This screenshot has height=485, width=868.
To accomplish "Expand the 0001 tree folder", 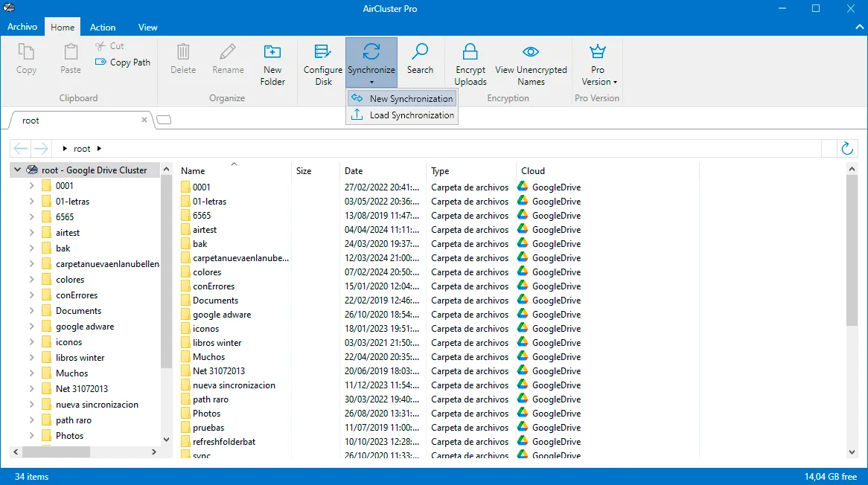I will coord(31,186).
